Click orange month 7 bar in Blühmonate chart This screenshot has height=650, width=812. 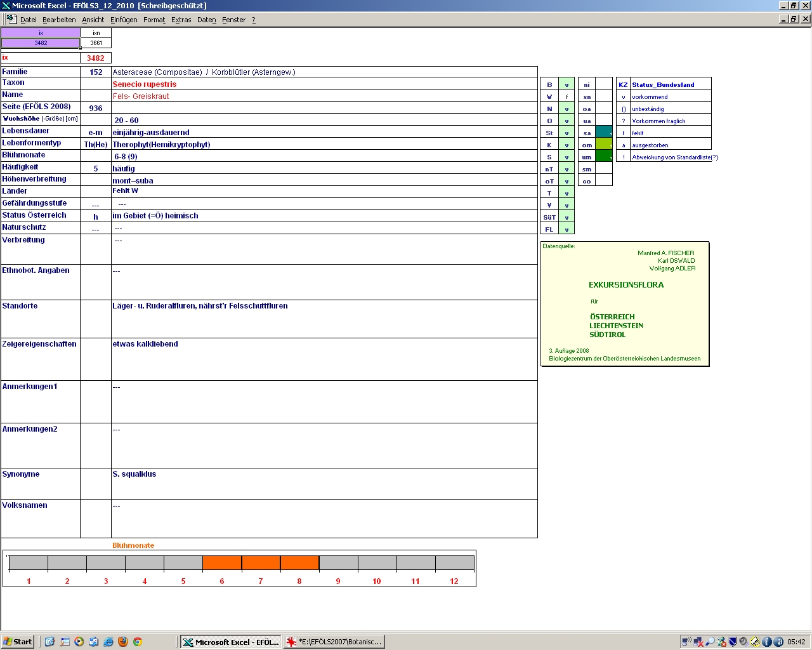tap(261, 562)
